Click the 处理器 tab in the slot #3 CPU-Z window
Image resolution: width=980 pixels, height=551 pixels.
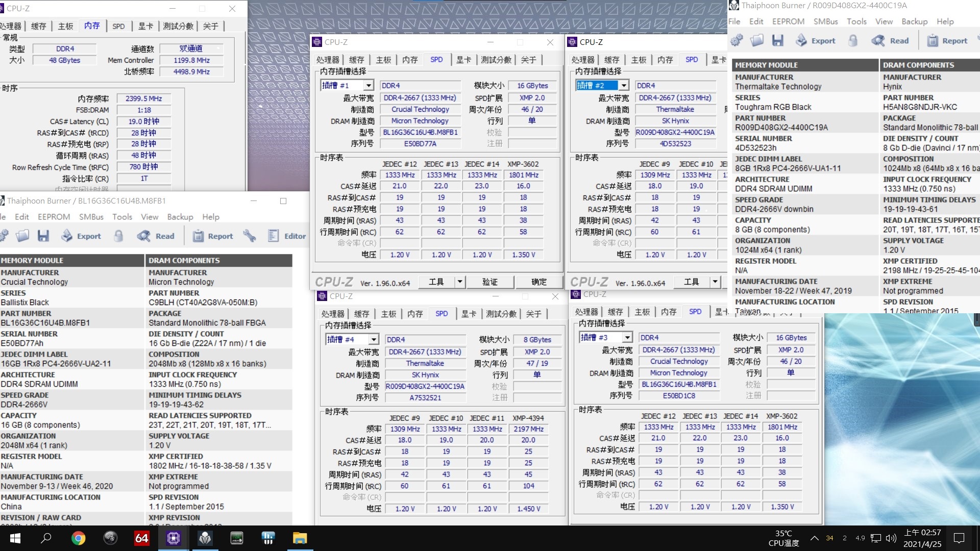(586, 312)
